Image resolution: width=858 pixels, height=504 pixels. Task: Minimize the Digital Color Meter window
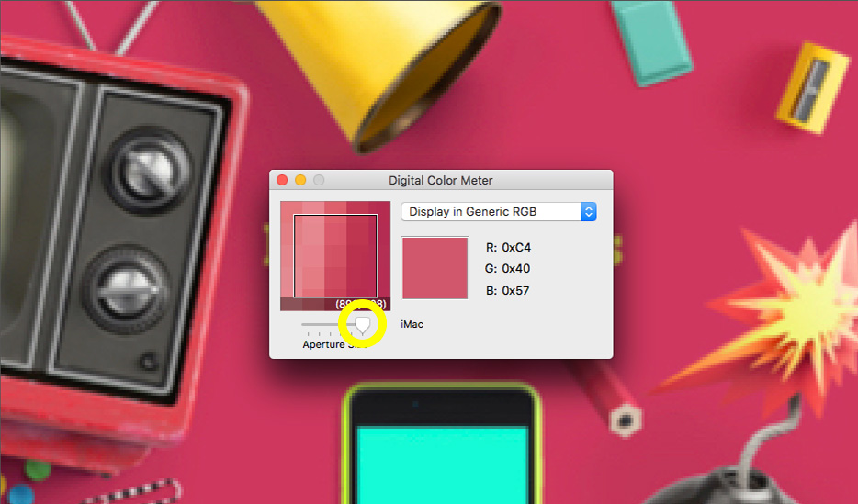tap(300, 180)
